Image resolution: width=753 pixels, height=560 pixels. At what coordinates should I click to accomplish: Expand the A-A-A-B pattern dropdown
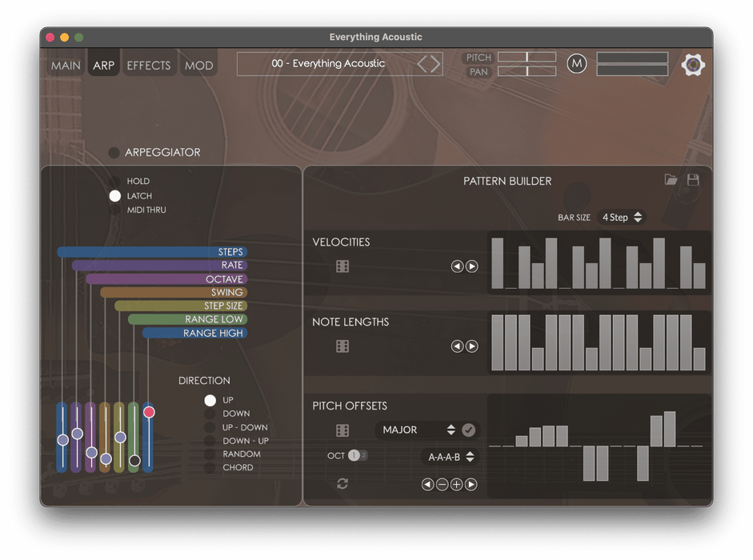pyautogui.click(x=450, y=458)
